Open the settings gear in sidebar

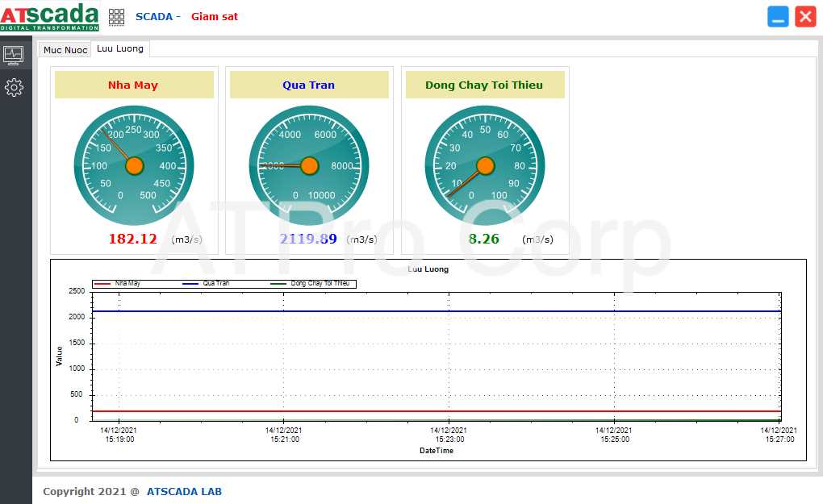tap(14, 87)
